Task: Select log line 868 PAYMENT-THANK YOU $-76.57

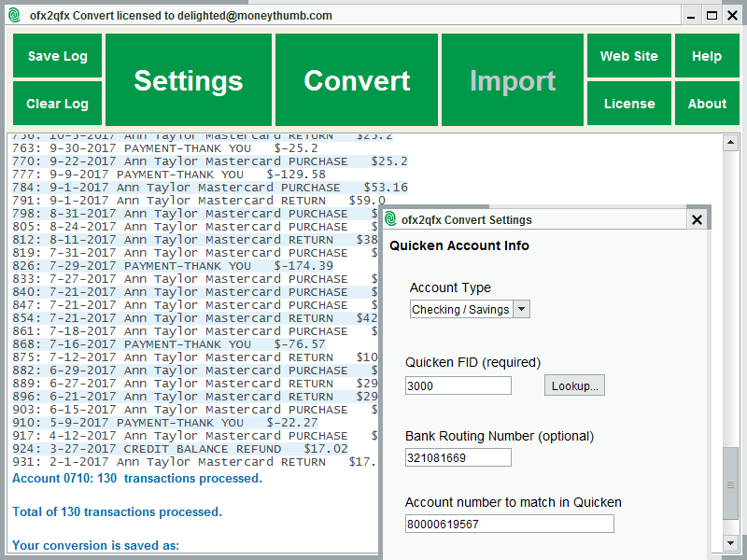Action: pyautogui.click(x=169, y=344)
